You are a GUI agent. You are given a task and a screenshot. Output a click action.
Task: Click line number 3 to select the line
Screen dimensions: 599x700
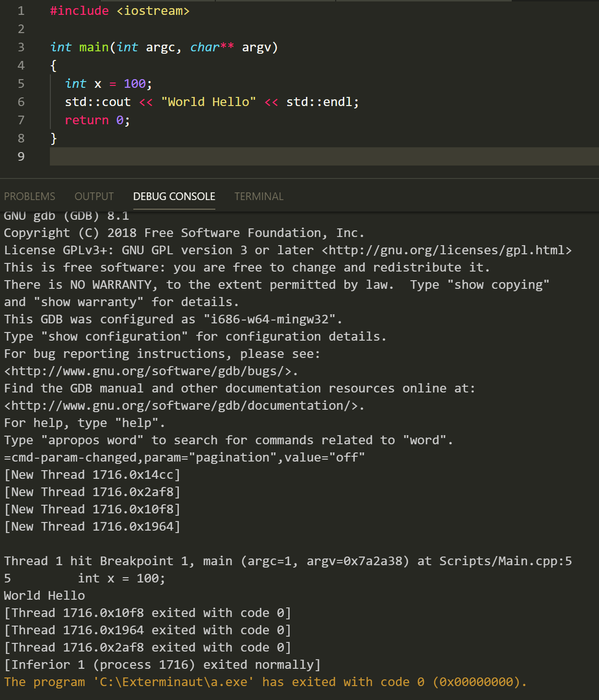(x=21, y=47)
